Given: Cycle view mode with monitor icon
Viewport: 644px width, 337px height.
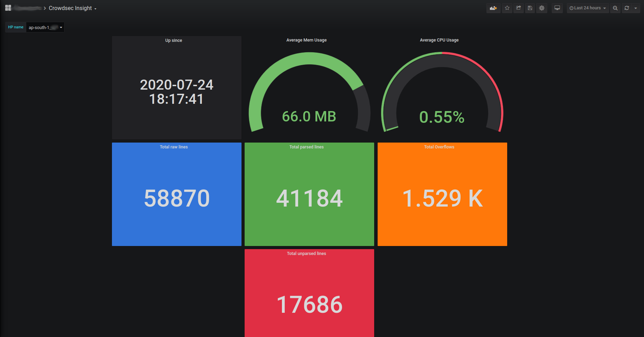Looking at the screenshot, I should click(x=557, y=8).
